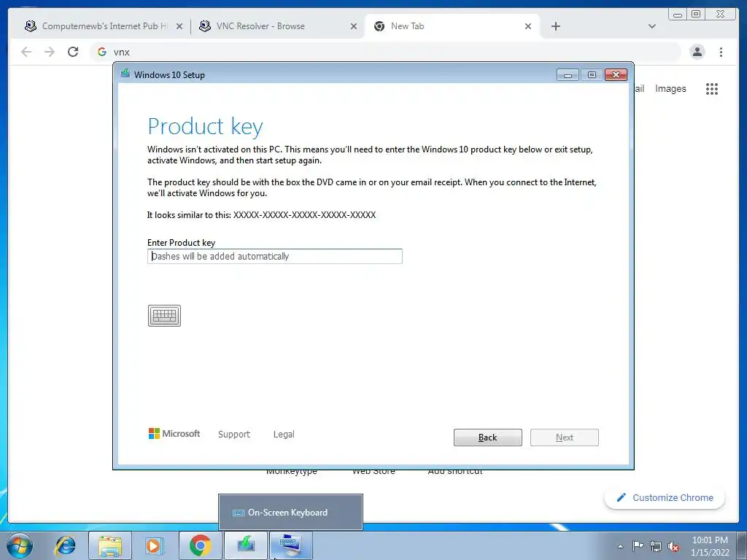This screenshot has height=560, width=747.
Task: Click Chrome's back arrow
Action: coord(26,52)
